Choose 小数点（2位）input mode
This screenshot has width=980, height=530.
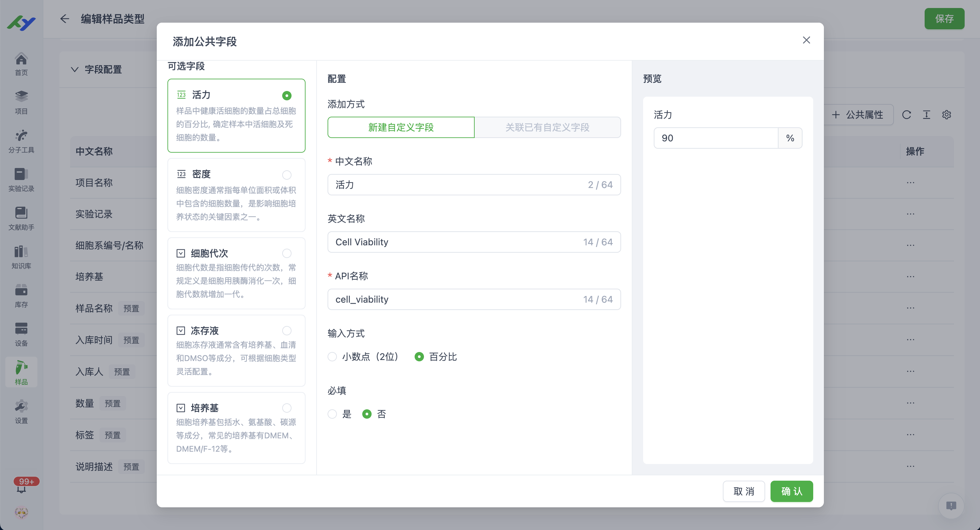(332, 357)
